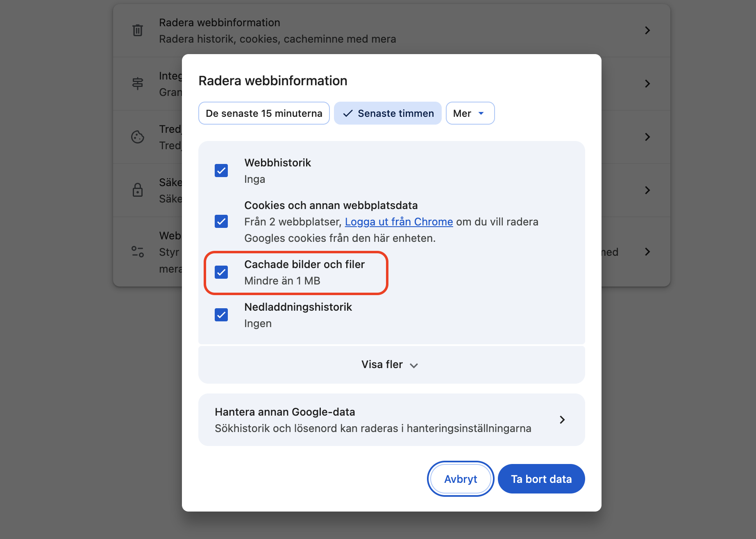The width and height of the screenshot is (756, 539).
Task: Click the chevron on the cookie settings row
Action: tap(647, 137)
